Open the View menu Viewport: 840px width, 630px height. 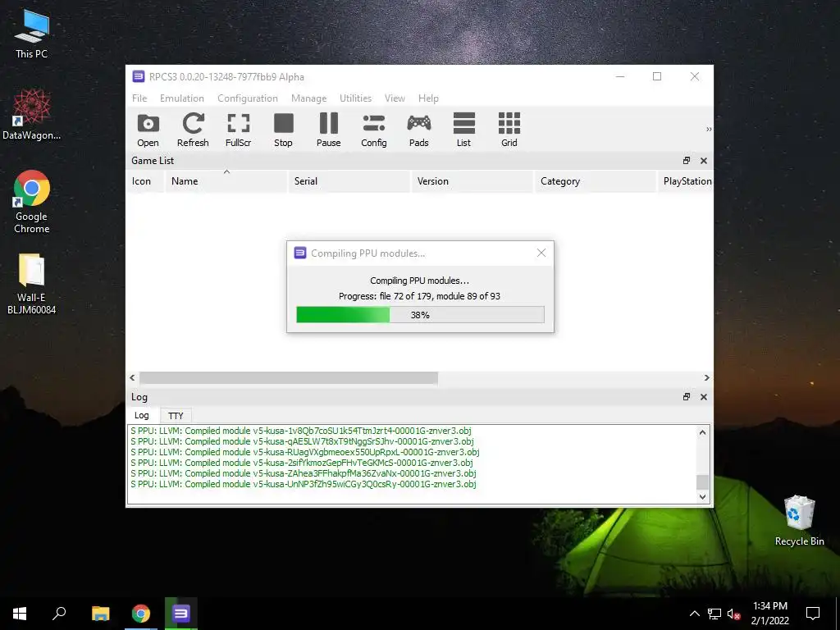point(395,98)
